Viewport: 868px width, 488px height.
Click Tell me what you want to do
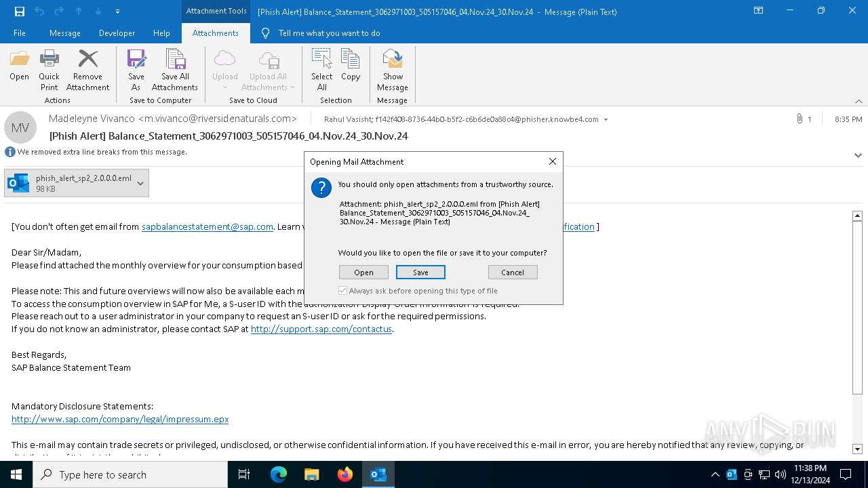[x=329, y=33]
